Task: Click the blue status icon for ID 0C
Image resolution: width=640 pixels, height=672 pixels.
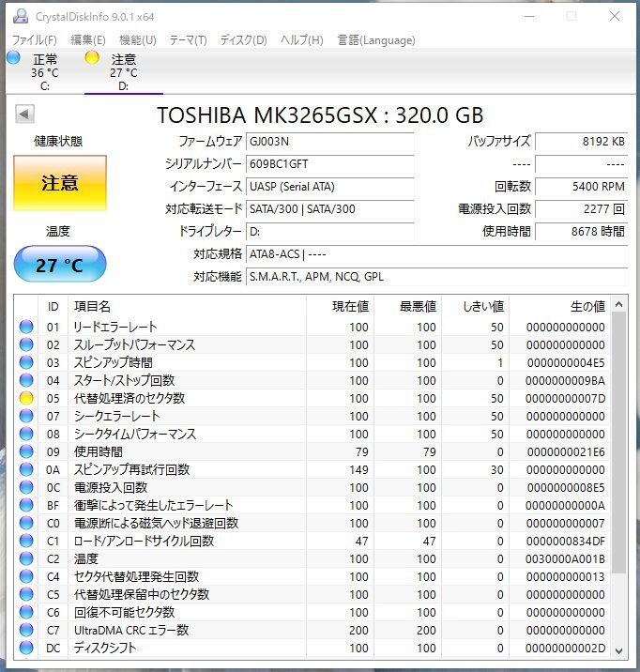Action: point(26,487)
